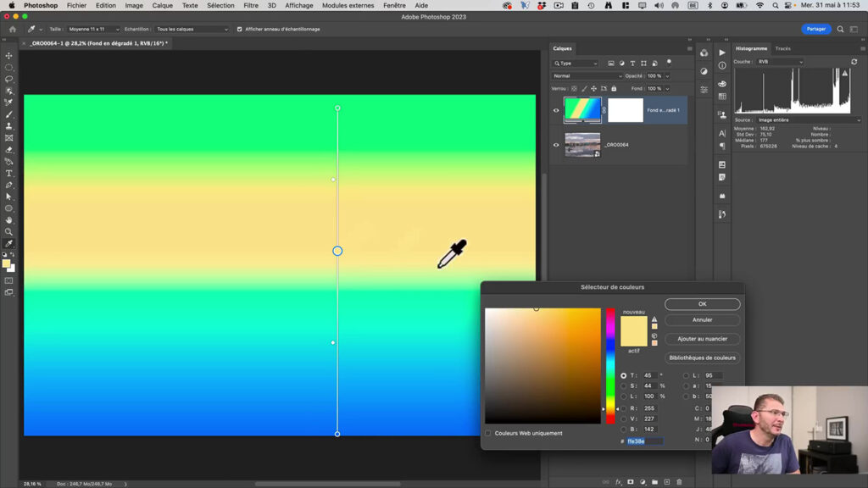Click the Annuler button
This screenshot has width=868, height=488.
702,319
